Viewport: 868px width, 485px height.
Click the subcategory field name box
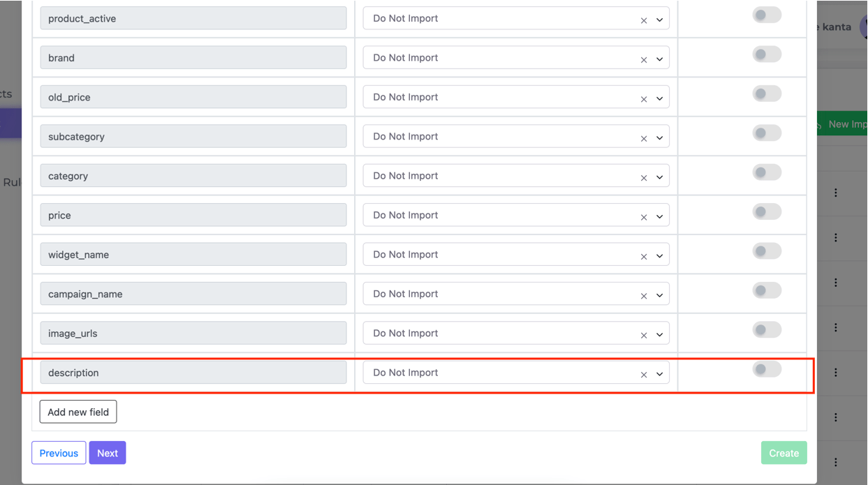[193, 137]
